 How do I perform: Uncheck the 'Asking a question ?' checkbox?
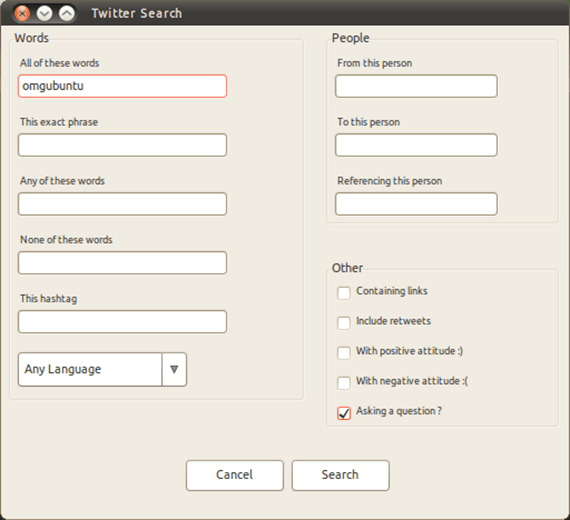[344, 413]
